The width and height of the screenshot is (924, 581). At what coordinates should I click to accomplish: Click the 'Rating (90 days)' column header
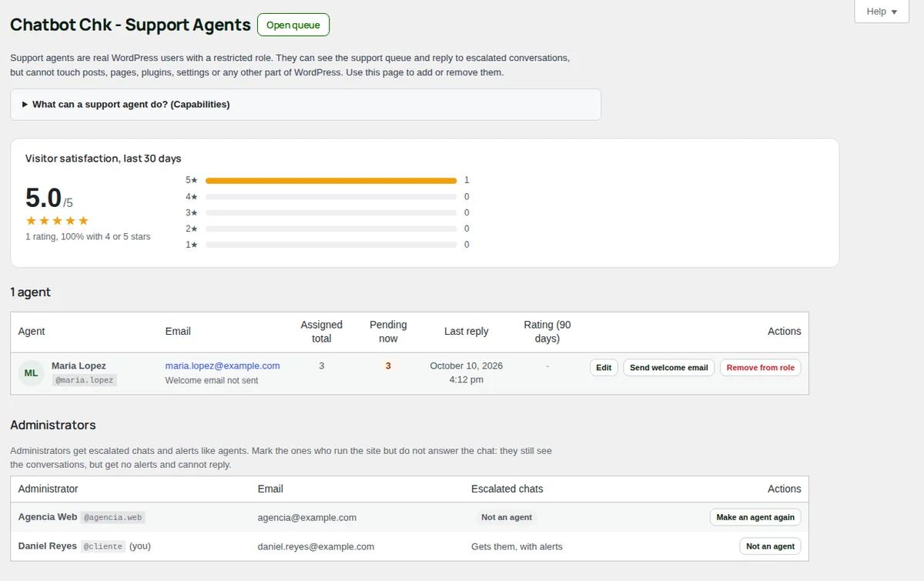pos(547,332)
